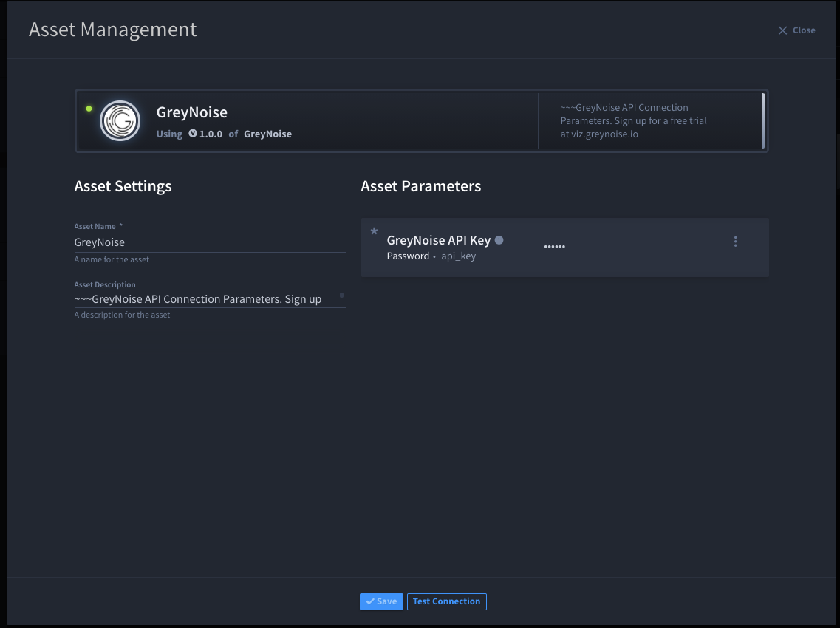Click the GreyNoise heading in the card
This screenshot has height=628, width=840.
coord(192,112)
